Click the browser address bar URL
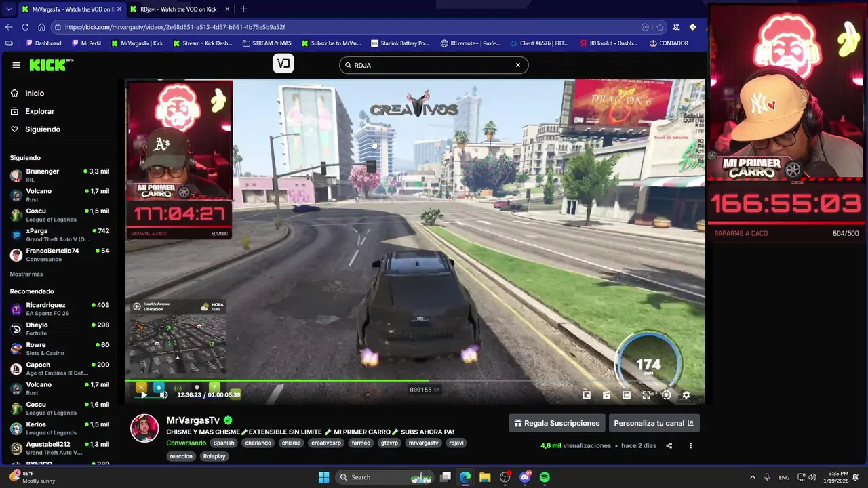Viewport: 868px width, 488px height. click(175, 27)
